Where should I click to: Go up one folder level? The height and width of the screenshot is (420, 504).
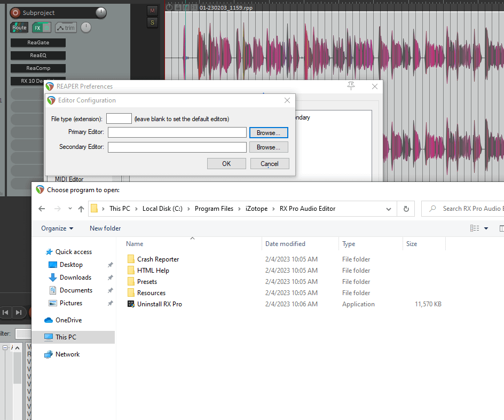81,209
